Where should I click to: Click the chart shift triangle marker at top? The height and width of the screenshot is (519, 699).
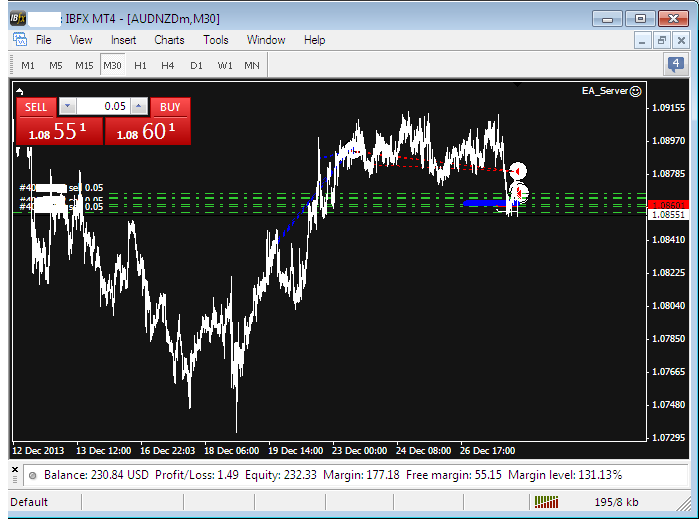(x=517, y=86)
